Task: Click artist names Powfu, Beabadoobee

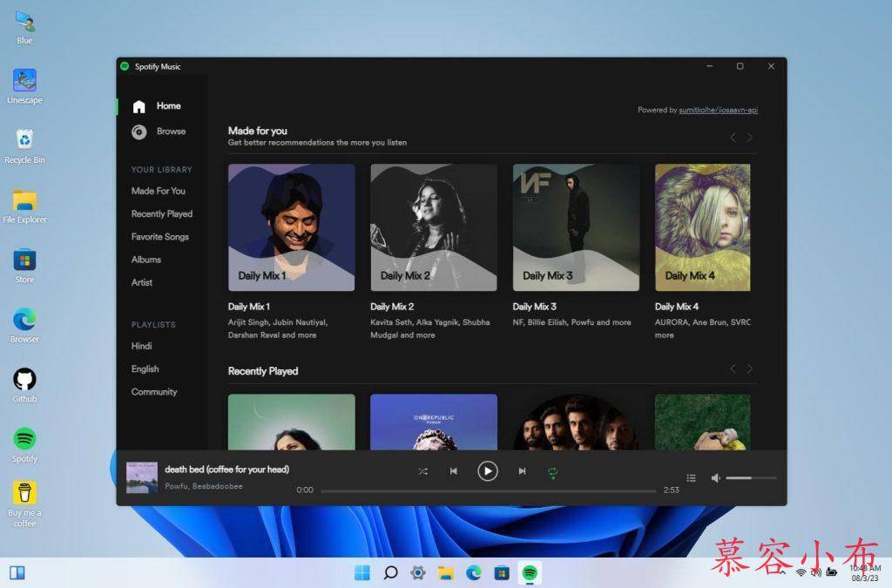Action: coord(204,486)
